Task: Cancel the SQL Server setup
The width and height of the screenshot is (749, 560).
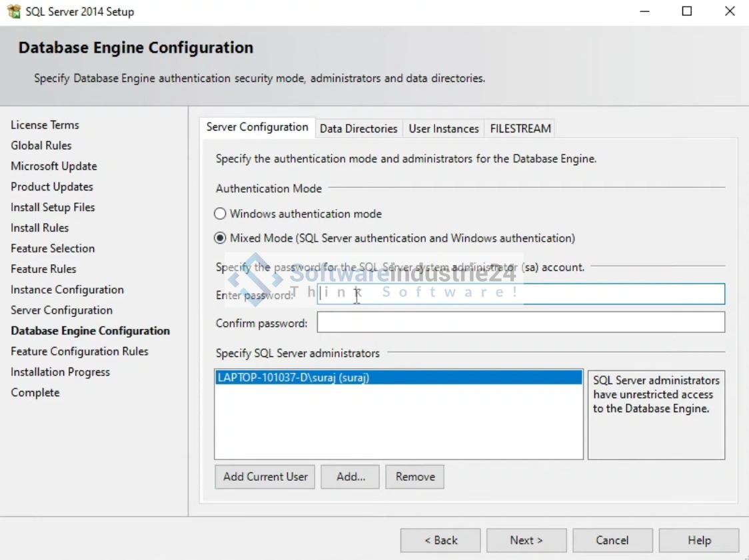Action: tap(612, 540)
